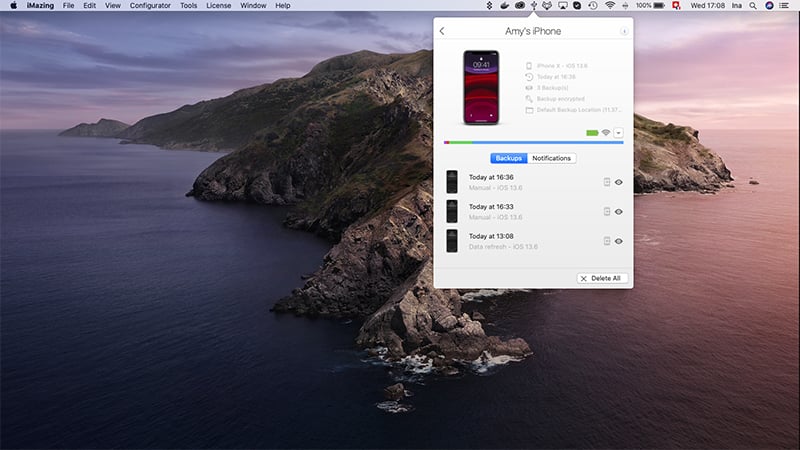This screenshot has height=450, width=800.
Task: Open the View menu
Action: pyautogui.click(x=113, y=6)
